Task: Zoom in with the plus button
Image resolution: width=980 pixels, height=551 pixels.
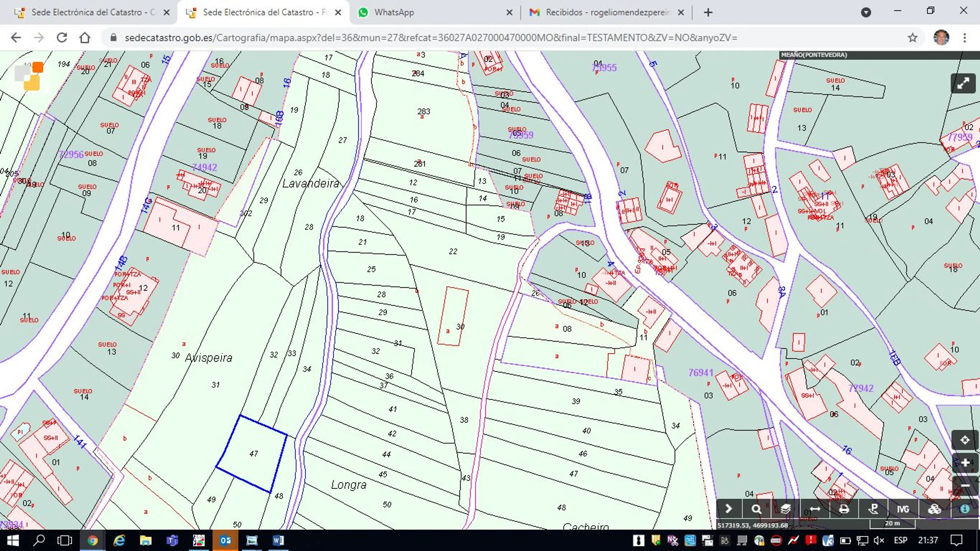Action: point(965,463)
